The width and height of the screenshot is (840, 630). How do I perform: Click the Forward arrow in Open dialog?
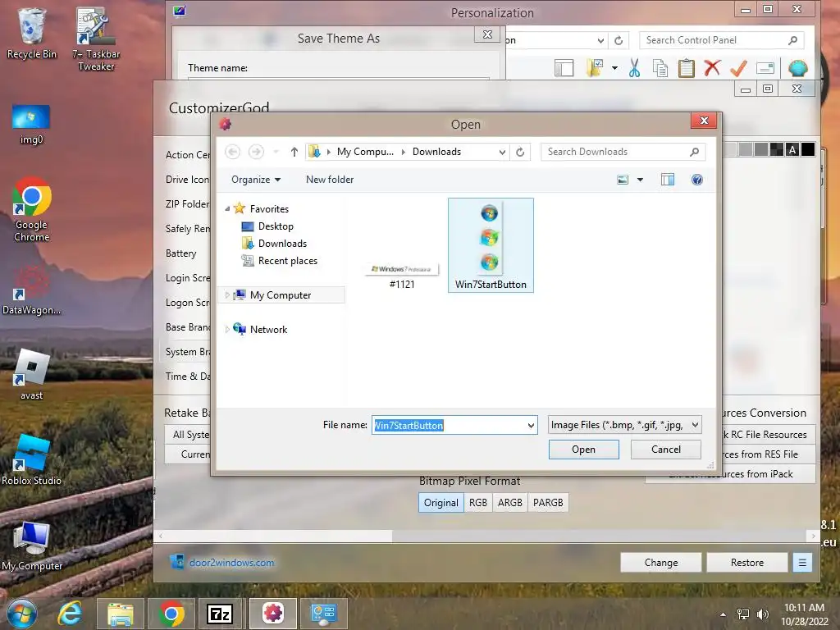pyautogui.click(x=256, y=152)
